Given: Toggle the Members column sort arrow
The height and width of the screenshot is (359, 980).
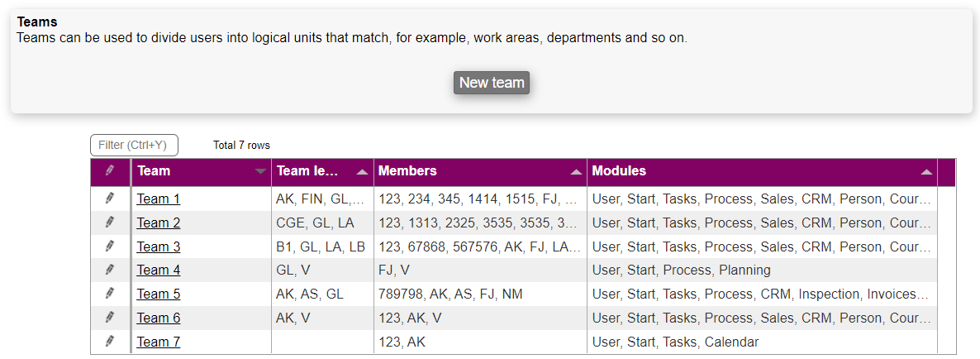Looking at the screenshot, I should (x=576, y=172).
